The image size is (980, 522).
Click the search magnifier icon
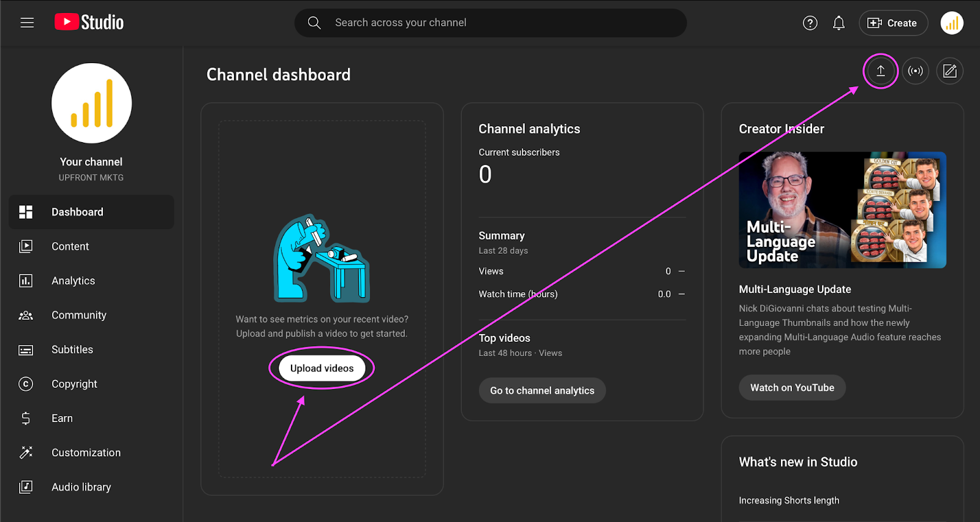314,23
